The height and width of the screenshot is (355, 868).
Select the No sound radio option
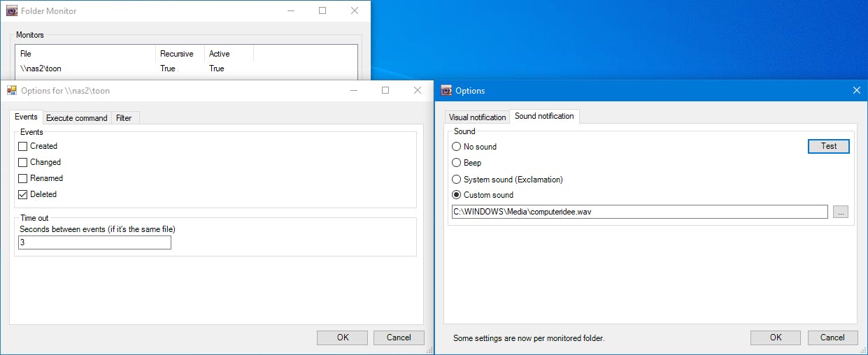point(457,147)
